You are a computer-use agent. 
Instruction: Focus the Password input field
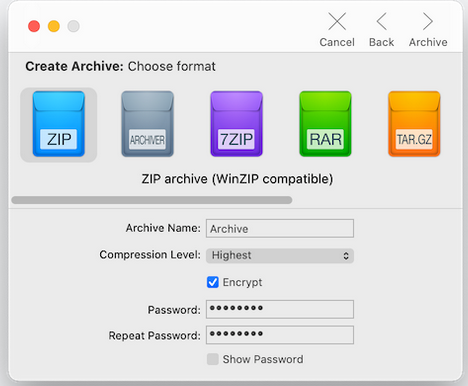tap(280, 309)
